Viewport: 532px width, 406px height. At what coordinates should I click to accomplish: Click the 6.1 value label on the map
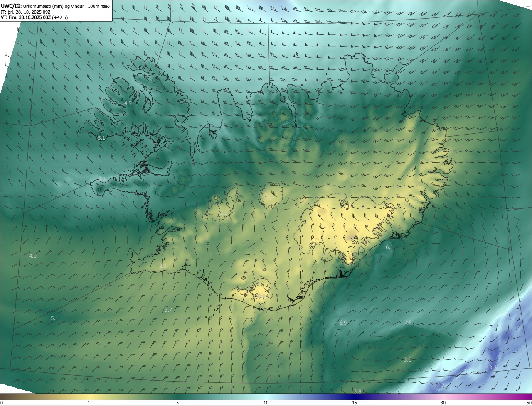(x=389, y=247)
